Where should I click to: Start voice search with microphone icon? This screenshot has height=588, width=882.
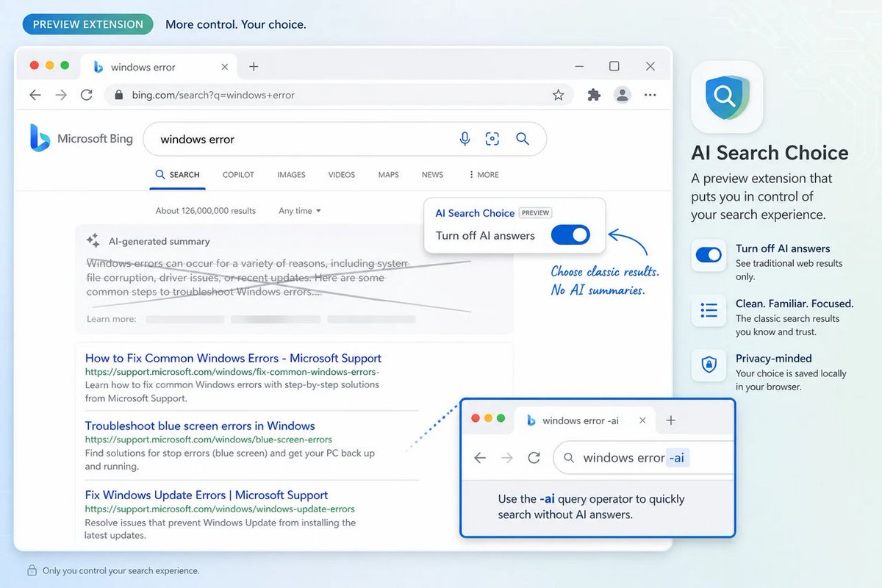(465, 139)
